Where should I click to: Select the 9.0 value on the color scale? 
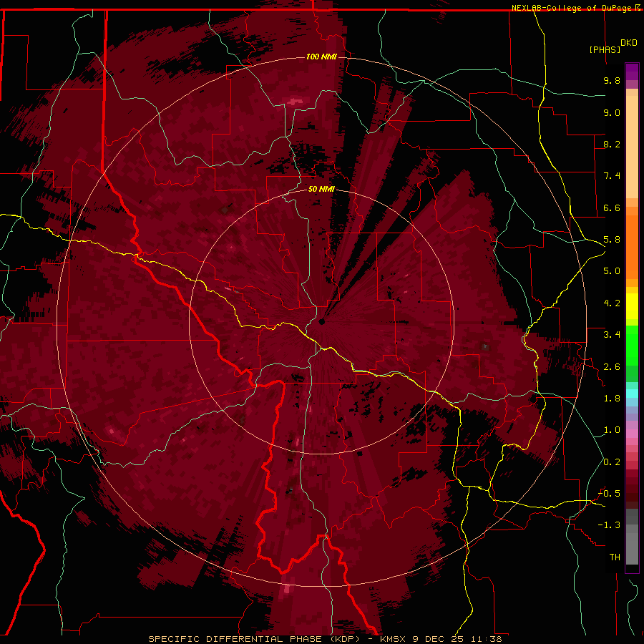pyautogui.click(x=612, y=112)
